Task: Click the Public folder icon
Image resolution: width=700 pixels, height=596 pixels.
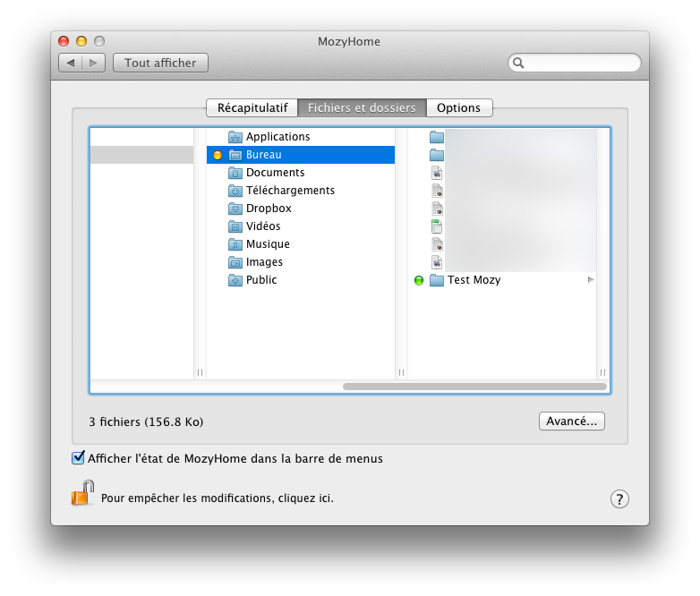Action: pyautogui.click(x=235, y=280)
